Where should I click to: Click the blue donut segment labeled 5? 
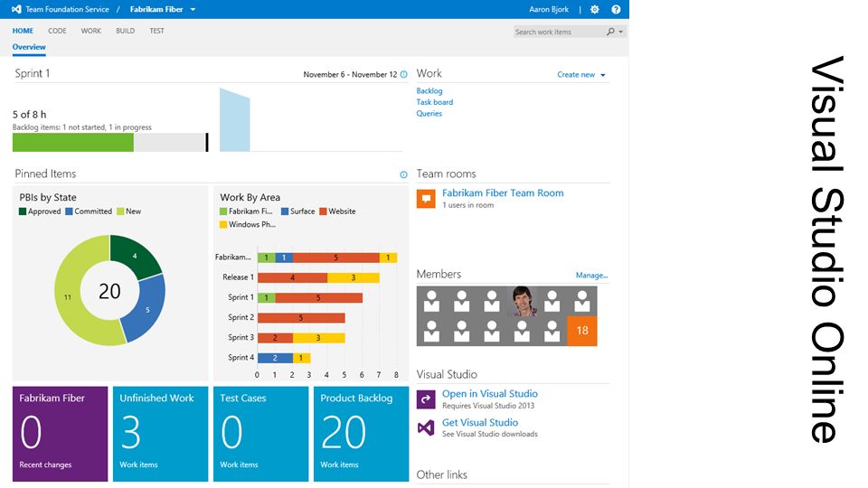(147, 309)
